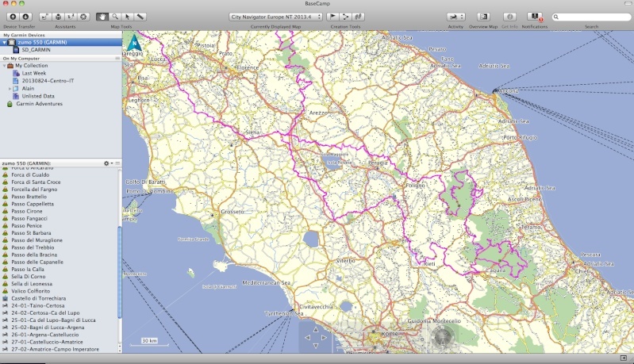
Task: Select the Measure ruler map tool
Action: pyautogui.click(x=140, y=17)
